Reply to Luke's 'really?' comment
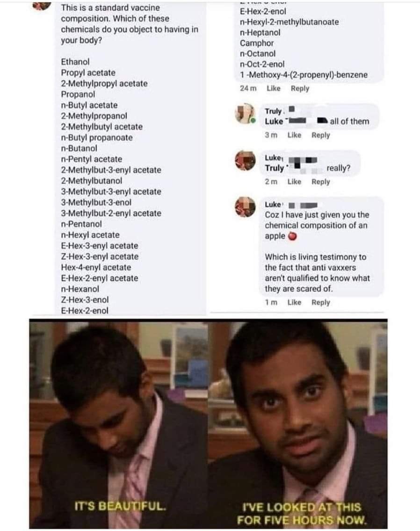The width and height of the screenshot is (420, 531). tap(320, 182)
